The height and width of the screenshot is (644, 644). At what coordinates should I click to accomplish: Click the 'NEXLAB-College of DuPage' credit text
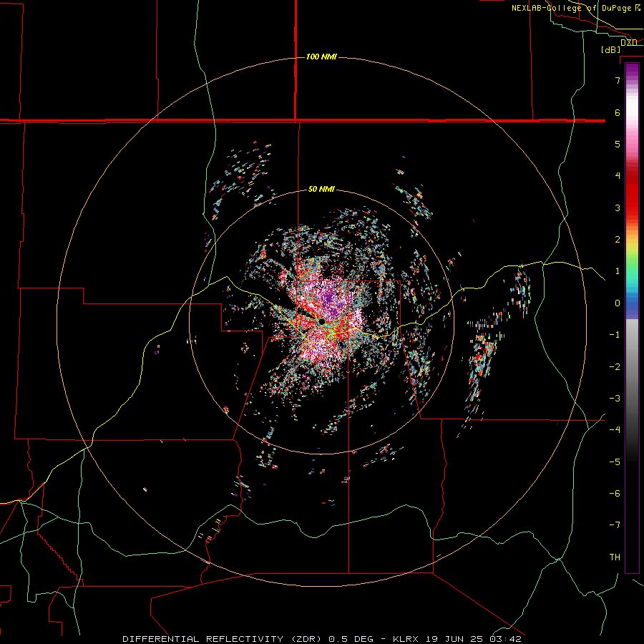pos(572,8)
